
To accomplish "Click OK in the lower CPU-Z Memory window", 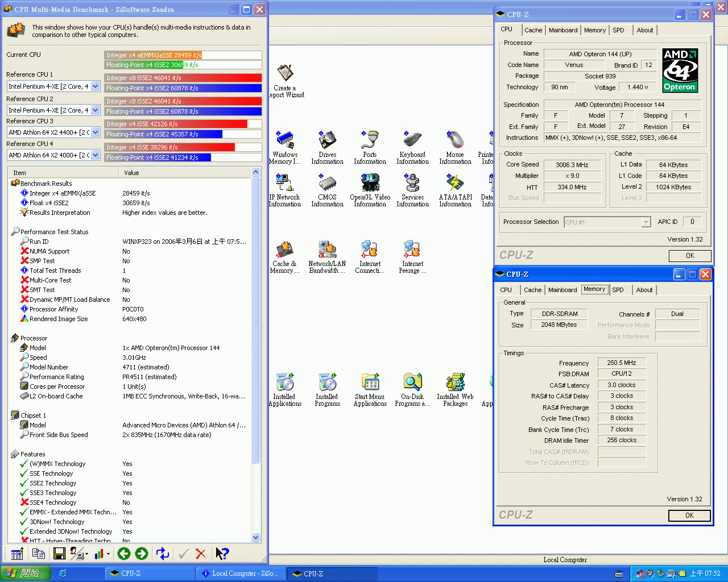I will [689, 516].
